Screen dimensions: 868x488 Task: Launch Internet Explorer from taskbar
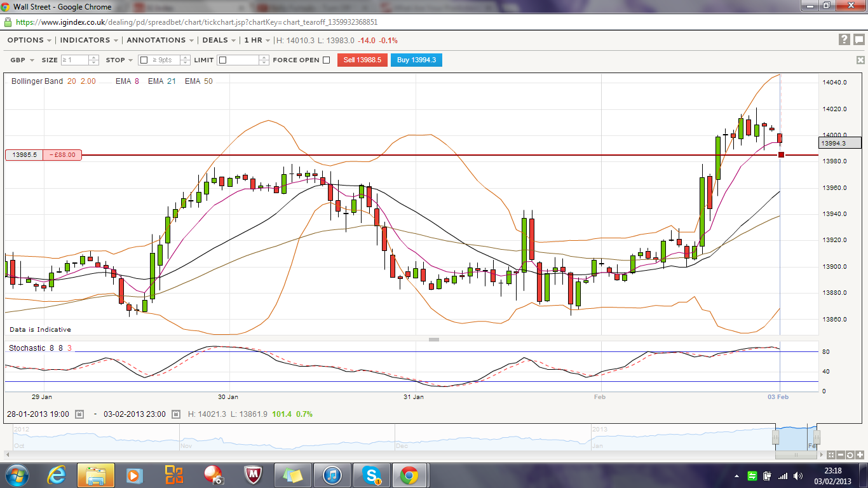coord(58,475)
